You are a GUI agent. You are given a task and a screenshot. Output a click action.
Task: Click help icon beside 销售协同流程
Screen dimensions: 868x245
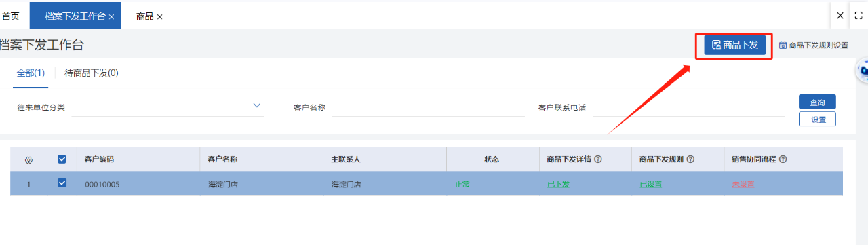click(x=783, y=159)
